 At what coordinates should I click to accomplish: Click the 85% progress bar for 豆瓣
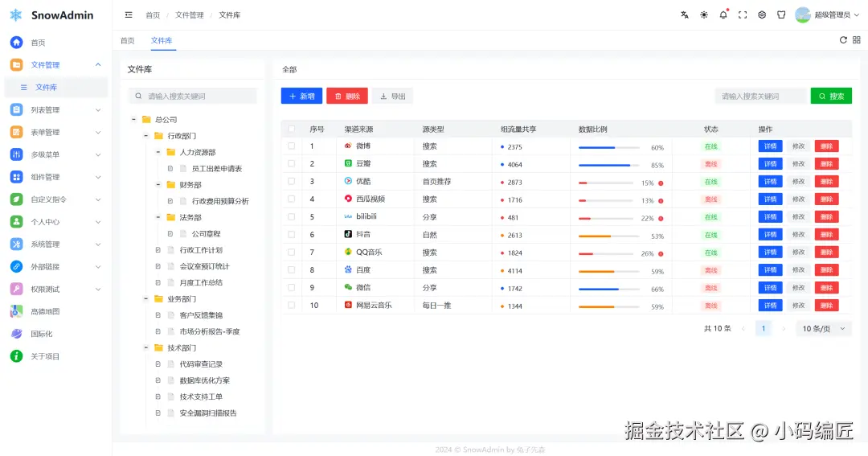coord(609,165)
